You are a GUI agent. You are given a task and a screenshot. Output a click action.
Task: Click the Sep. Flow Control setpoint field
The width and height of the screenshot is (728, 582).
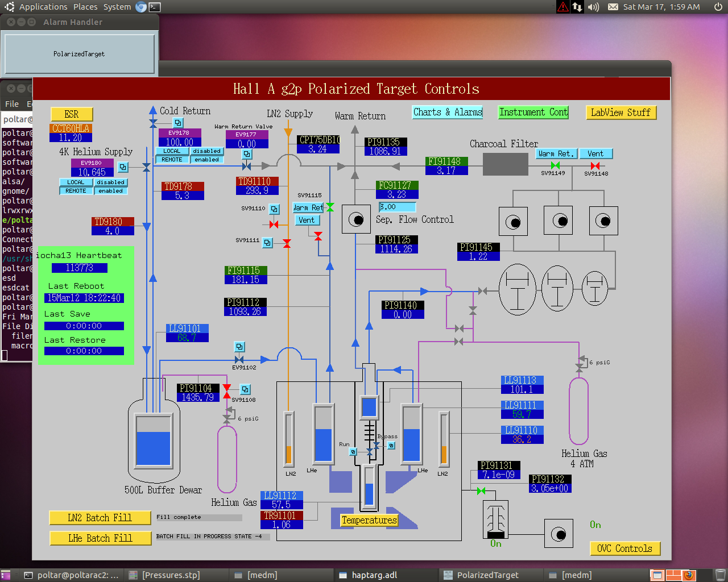click(x=398, y=207)
